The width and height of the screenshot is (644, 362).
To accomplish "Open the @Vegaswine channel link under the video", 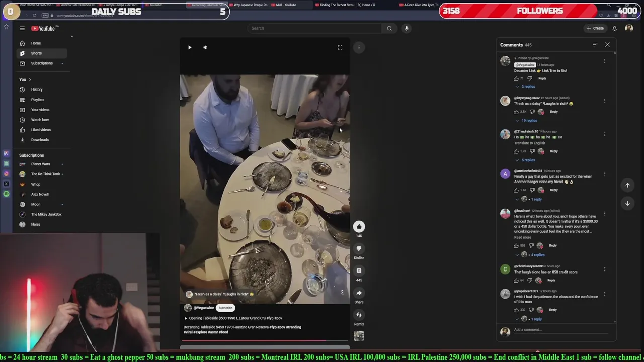I will pyautogui.click(x=204, y=308).
